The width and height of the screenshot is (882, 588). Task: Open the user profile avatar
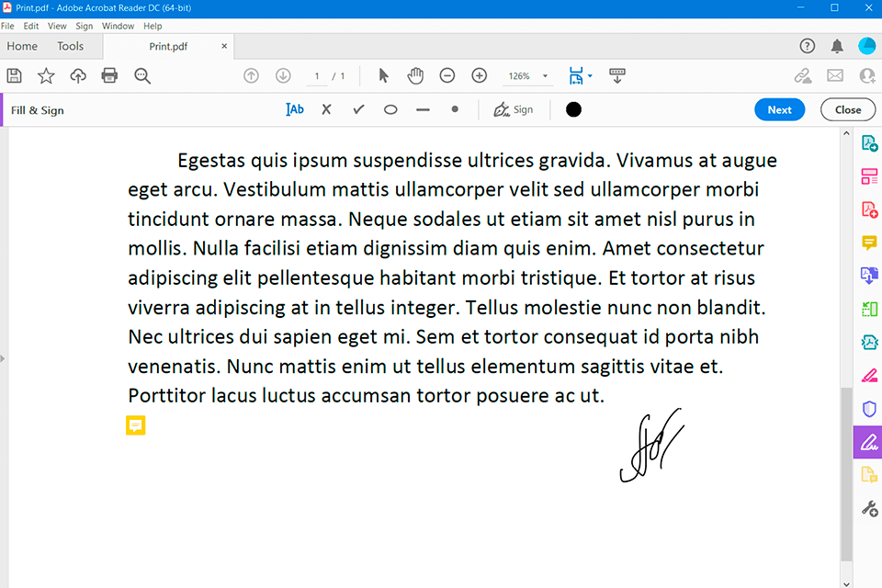(x=866, y=46)
